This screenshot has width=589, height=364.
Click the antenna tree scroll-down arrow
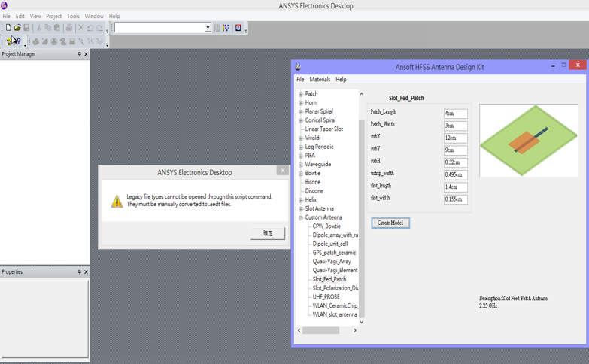point(361,322)
